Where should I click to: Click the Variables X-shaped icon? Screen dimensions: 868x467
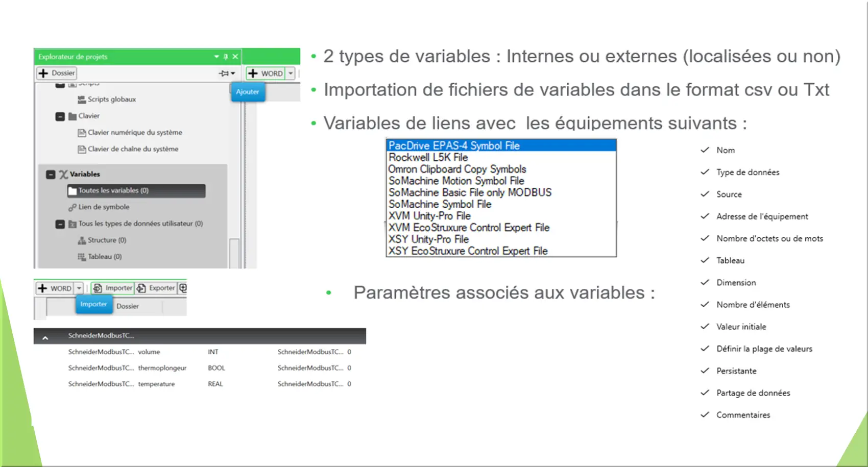click(63, 175)
